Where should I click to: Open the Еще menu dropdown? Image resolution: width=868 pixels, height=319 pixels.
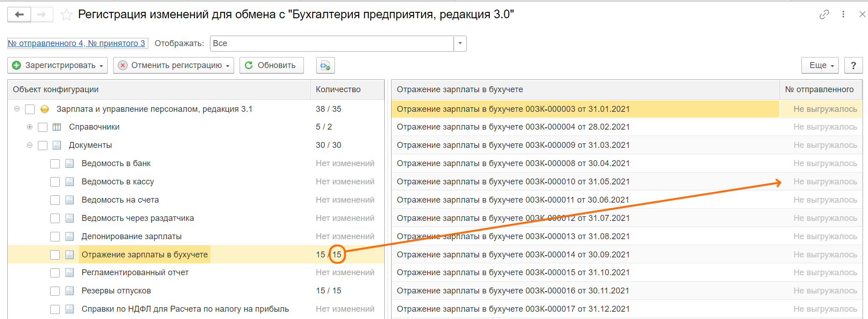(x=820, y=65)
